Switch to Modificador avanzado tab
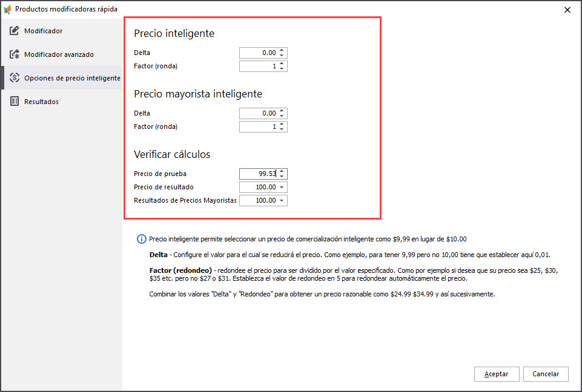This screenshot has width=582, height=392. point(62,54)
